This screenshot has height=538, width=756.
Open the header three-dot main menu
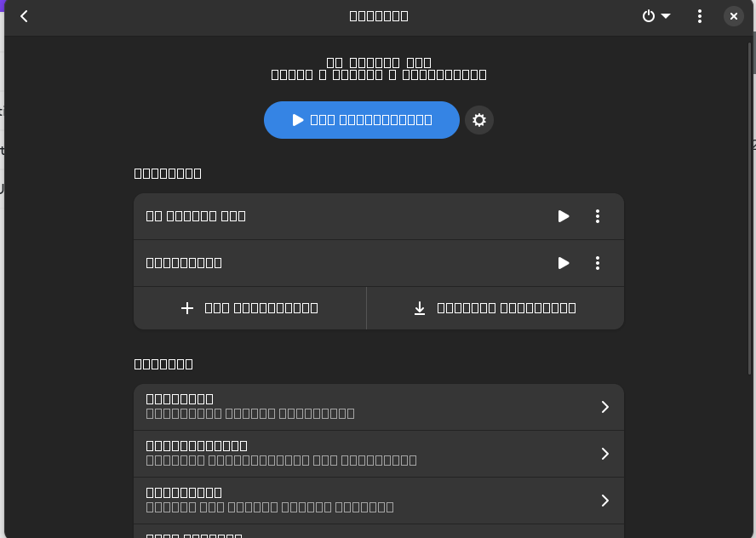700,16
